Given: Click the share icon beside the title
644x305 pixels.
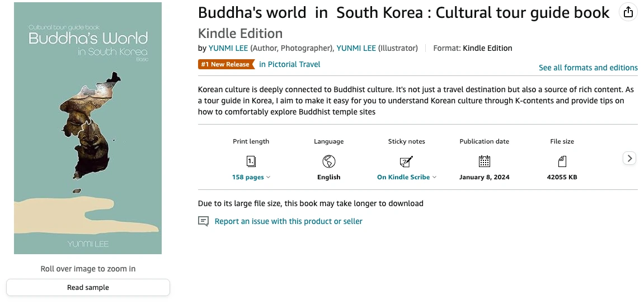Looking at the screenshot, I should [628, 12].
